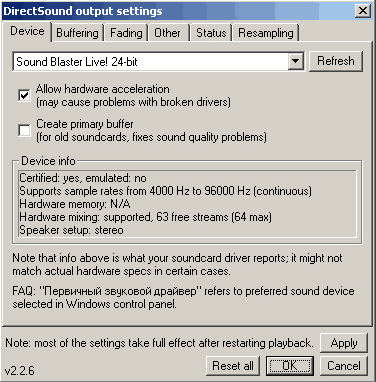Open the Buffering tab
This screenshot has width=376, height=382.
tap(77, 33)
